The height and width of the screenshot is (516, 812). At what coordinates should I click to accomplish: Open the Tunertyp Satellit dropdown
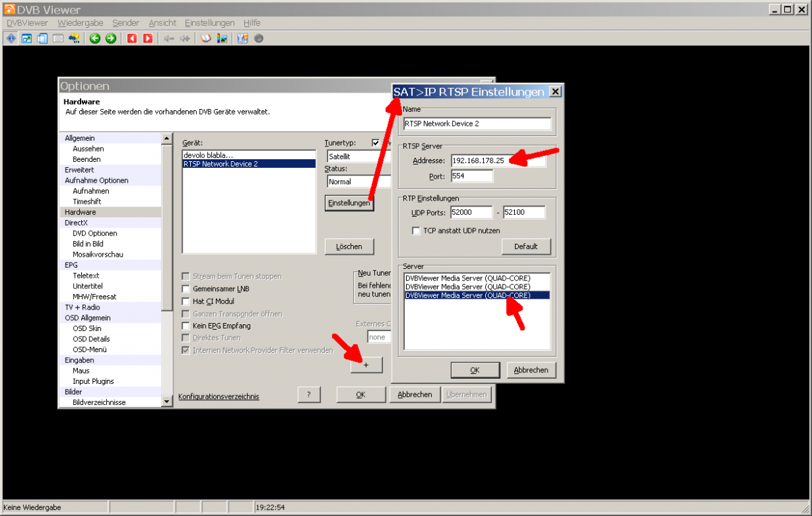(359, 156)
